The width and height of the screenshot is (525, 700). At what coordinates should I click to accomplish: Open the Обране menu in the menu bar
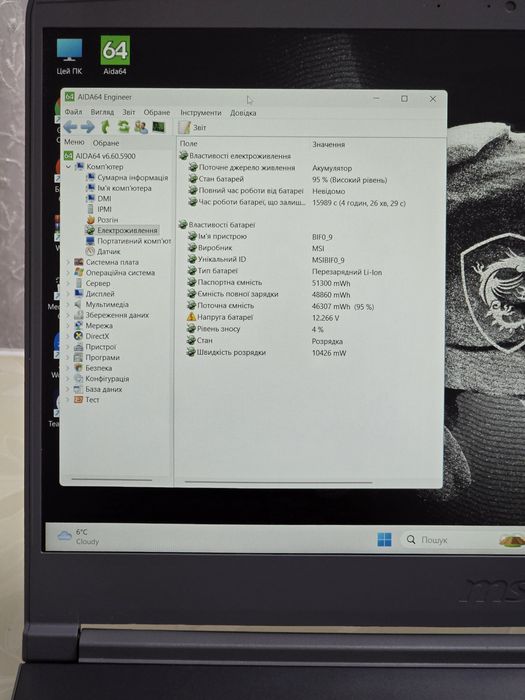[x=157, y=112]
